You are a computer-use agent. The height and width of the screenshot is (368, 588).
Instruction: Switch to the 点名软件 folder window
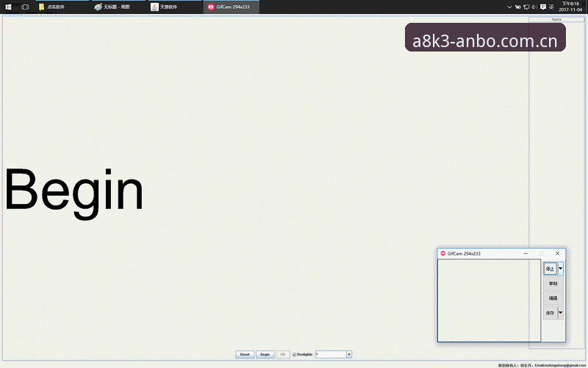coord(63,7)
